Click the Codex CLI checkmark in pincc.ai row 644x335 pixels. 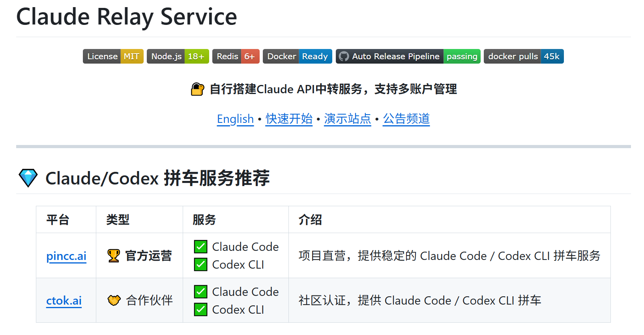(201, 264)
